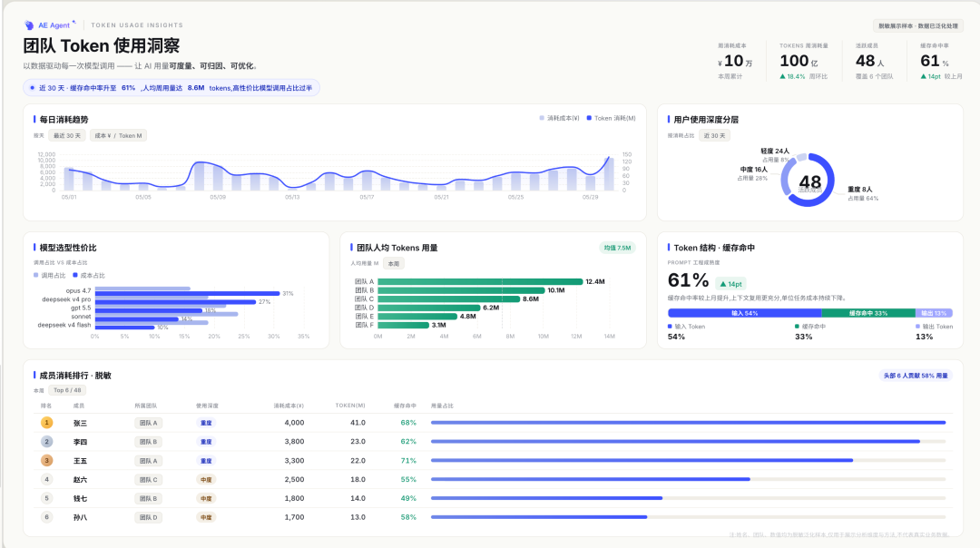Click the 团队 A tag in 张三's row
980x548 pixels.
click(148, 423)
